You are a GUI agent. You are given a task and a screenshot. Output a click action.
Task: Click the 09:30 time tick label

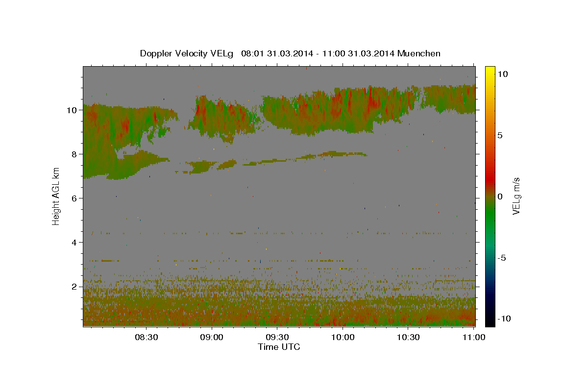tap(277, 337)
